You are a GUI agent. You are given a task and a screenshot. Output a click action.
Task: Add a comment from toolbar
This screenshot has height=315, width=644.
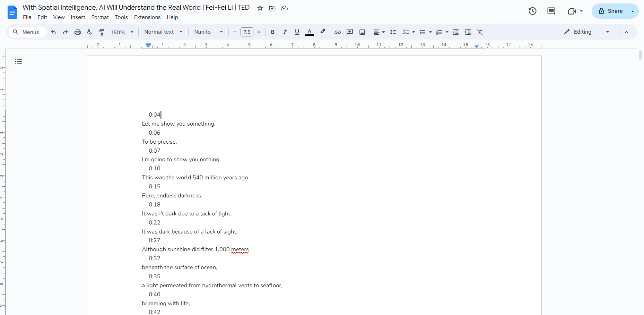350,32
